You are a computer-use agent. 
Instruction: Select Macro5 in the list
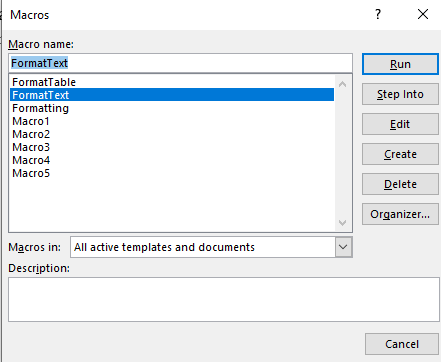click(x=172, y=173)
